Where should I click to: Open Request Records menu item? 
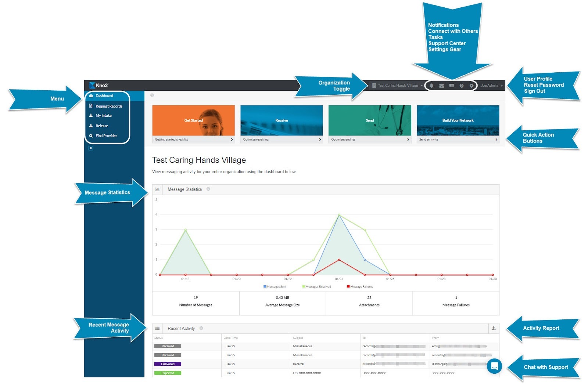click(x=109, y=106)
